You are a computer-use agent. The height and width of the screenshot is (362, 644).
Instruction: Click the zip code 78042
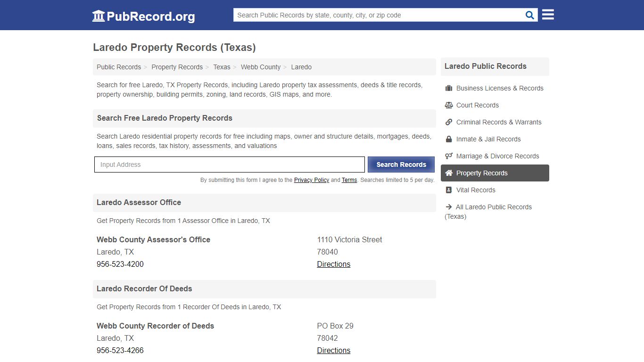[328, 338]
